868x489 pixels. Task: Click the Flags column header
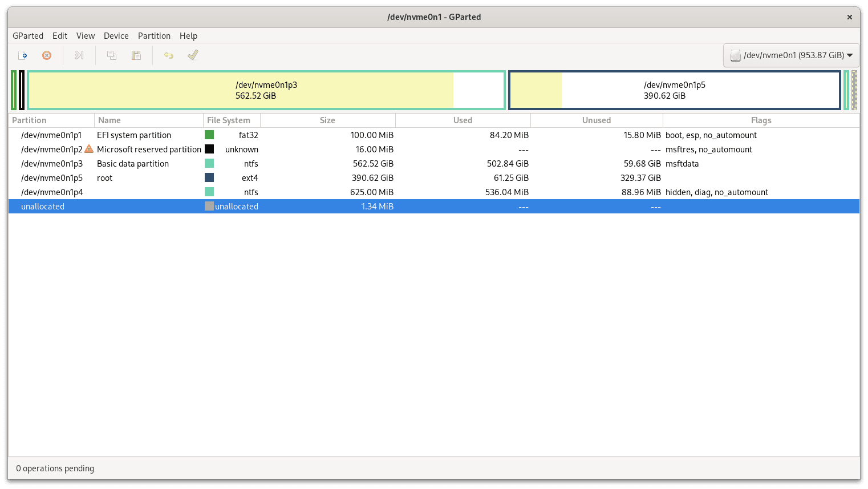tap(761, 120)
